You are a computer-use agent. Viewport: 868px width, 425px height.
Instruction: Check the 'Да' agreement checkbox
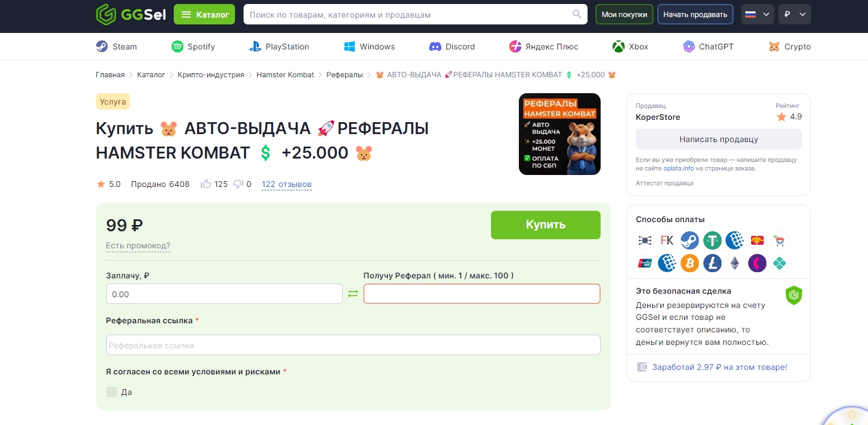pos(112,392)
